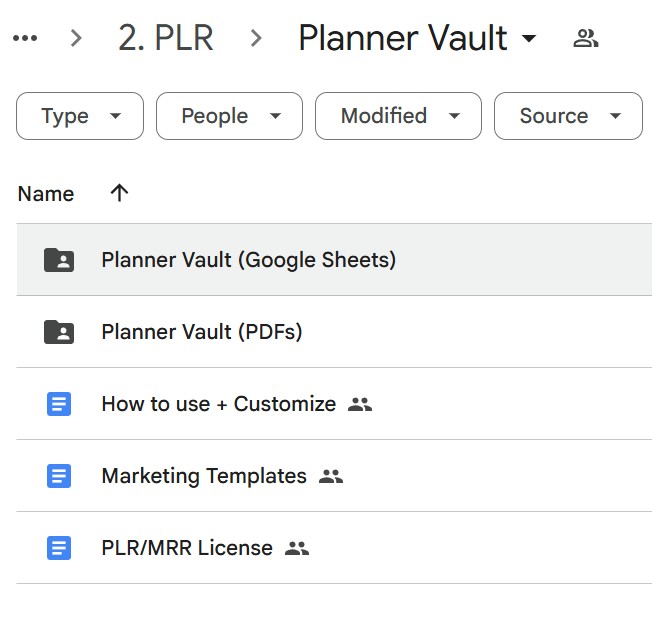Screen dimensions: 652x630
Task: Click the shared indicator next to How to use + Customize
Action: pyautogui.click(x=360, y=404)
